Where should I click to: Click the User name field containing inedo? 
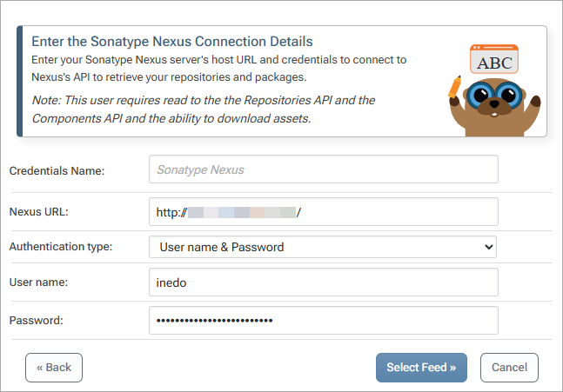pyautogui.click(x=324, y=282)
